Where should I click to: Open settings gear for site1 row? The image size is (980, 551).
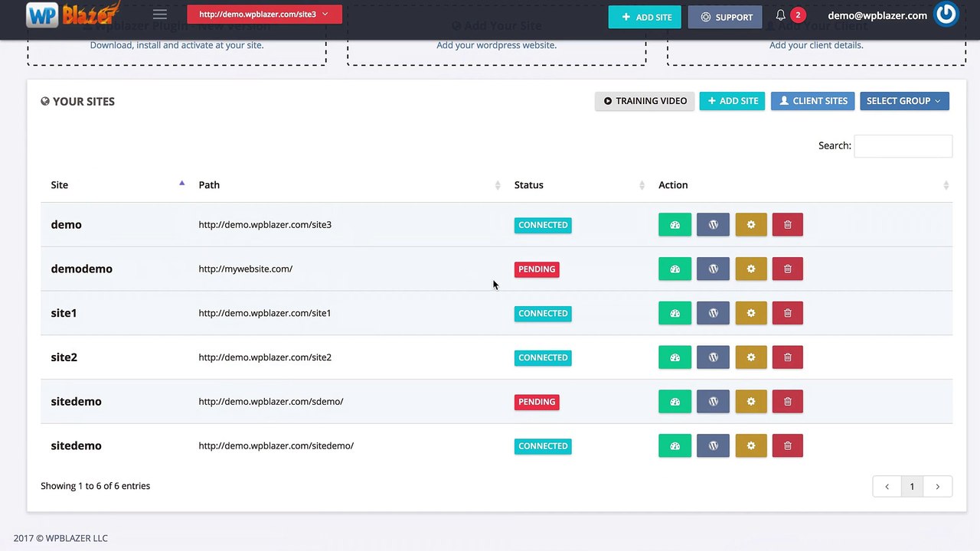tap(751, 313)
